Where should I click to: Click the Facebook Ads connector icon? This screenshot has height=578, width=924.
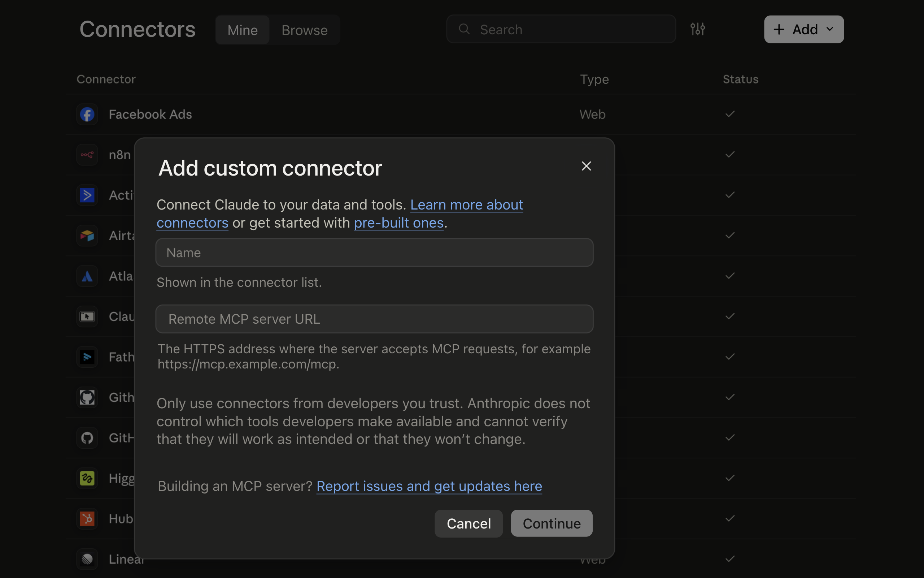[87, 114]
